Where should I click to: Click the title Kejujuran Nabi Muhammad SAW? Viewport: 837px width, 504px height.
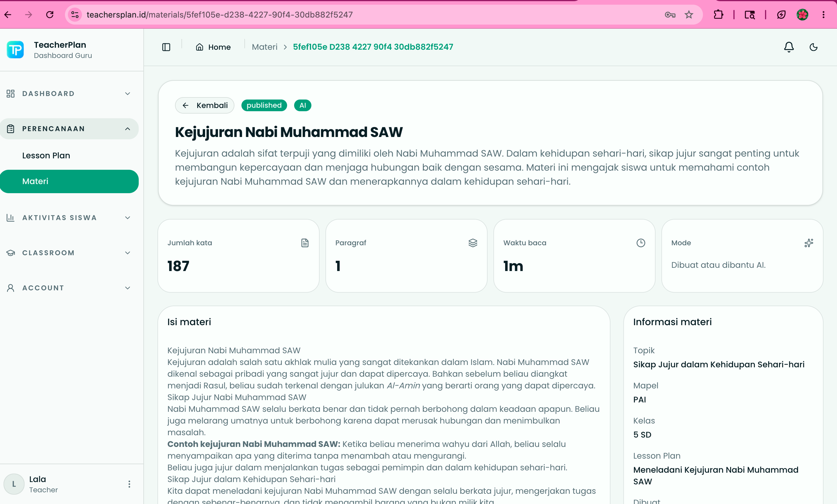point(289,132)
